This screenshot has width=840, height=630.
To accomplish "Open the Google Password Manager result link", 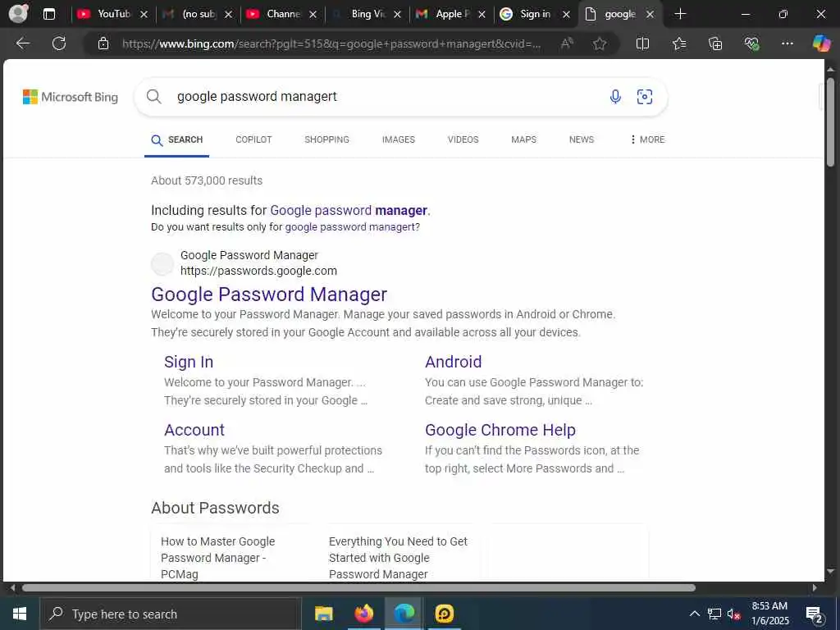I will tap(269, 294).
